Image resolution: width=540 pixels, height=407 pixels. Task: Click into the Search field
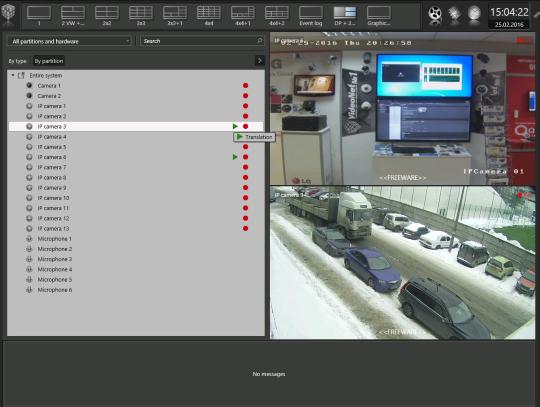pyautogui.click(x=202, y=41)
